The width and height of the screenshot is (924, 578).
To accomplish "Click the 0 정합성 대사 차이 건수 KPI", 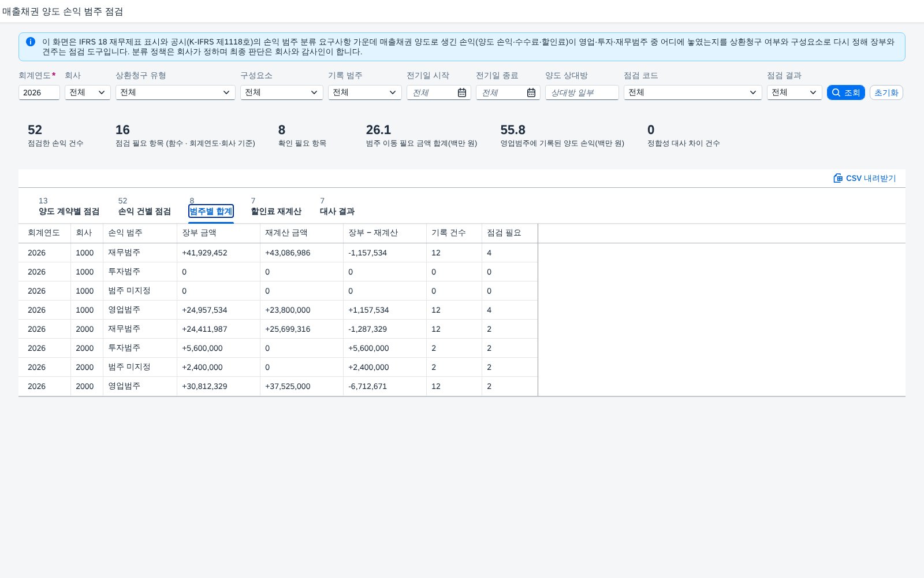I will click(x=683, y=136).
